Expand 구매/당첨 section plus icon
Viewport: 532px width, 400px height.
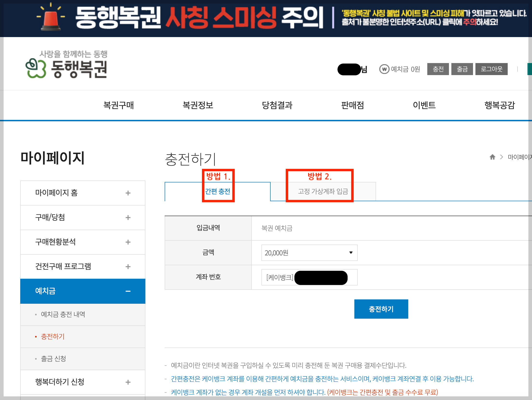point(128,218)
